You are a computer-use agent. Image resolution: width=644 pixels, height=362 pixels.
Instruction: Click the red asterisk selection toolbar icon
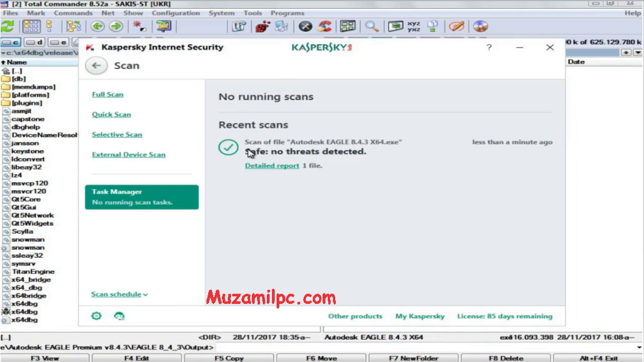pyautogui.click(x=139, y=26)
